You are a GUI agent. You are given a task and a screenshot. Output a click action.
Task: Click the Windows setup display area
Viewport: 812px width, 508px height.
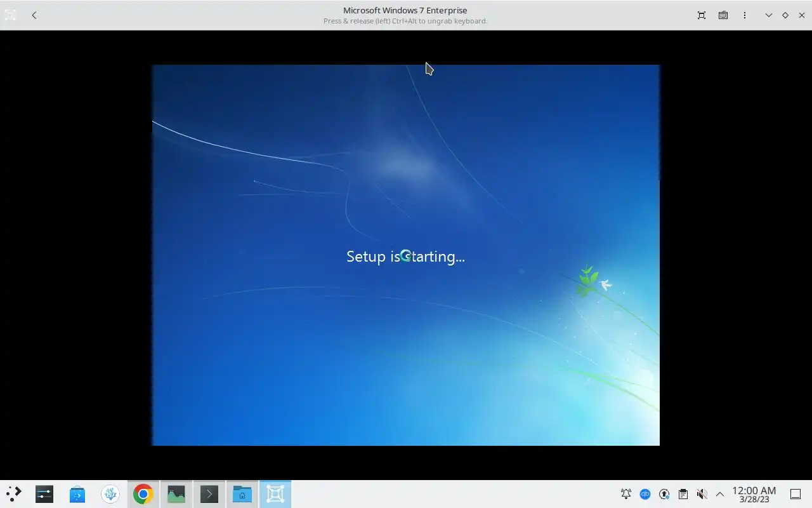pyautogui.click(x=406, y=255)
